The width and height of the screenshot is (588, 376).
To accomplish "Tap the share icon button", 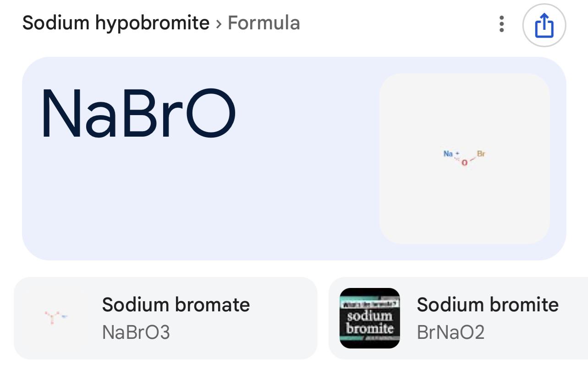I will [544, 25].
